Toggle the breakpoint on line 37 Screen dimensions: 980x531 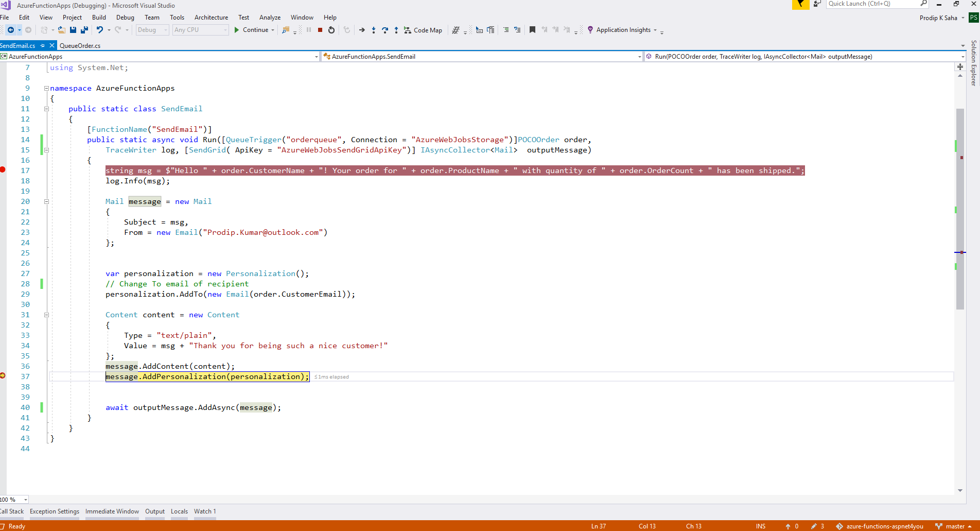click(3, 375)
